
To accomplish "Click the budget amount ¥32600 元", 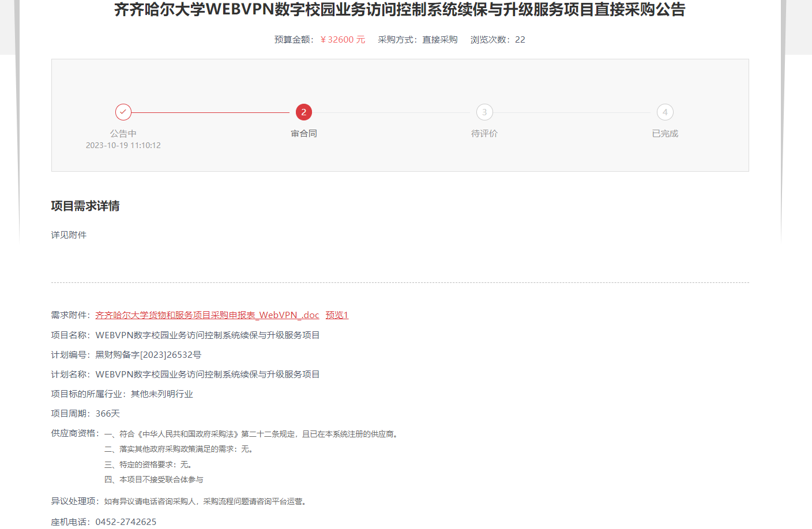I will pyautogui.click(x=343, y=39).
